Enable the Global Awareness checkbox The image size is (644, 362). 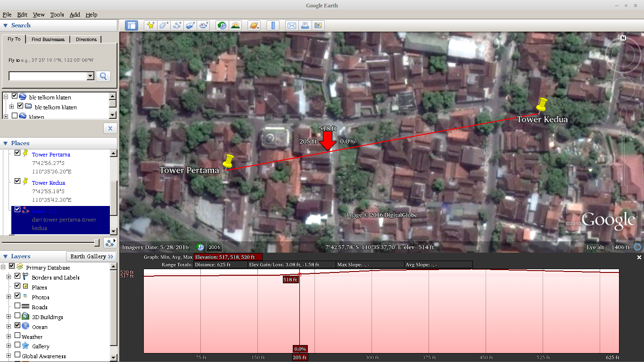[x=17, y=355]
